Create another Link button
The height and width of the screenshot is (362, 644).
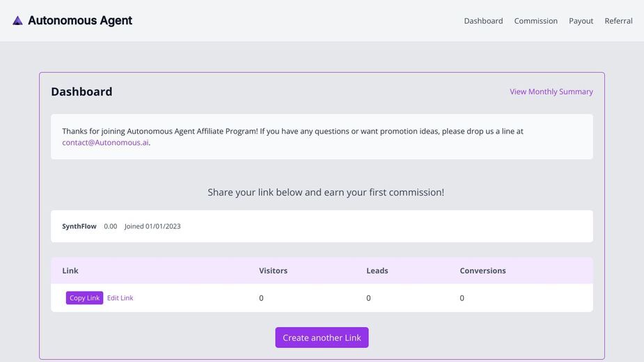tap(322, 338)
